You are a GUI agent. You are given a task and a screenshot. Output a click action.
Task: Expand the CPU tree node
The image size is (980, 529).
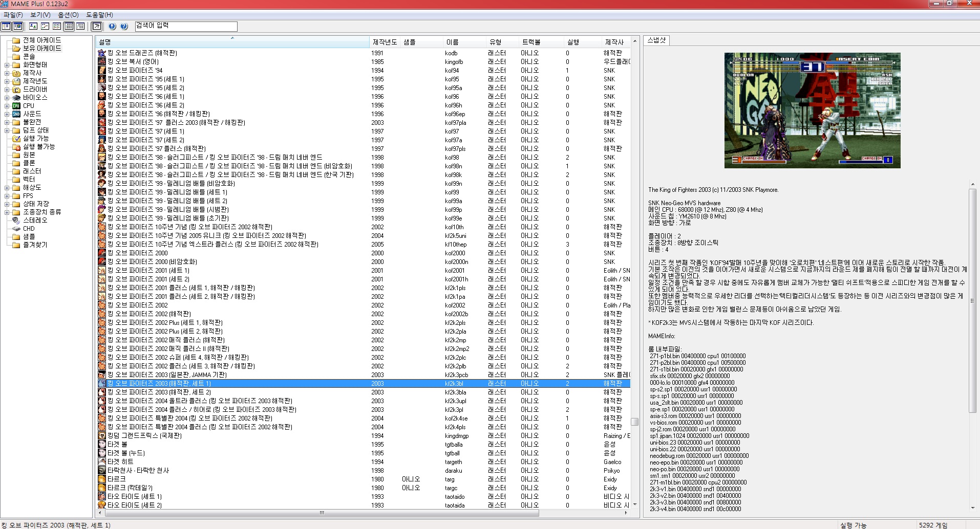click(x=7, y=106)
